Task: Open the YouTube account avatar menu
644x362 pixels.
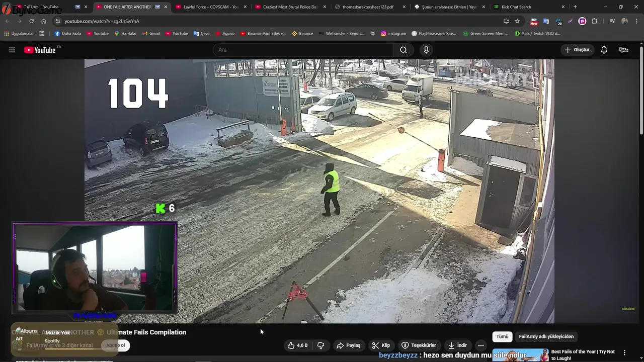Action: pos(623,50)
